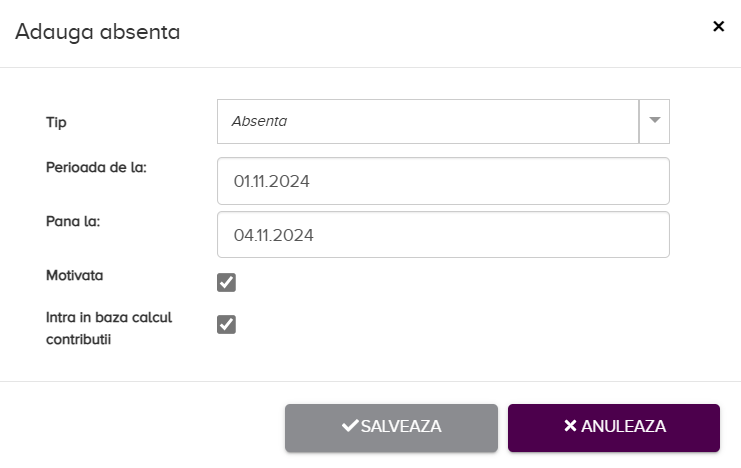Uncheck the Motivata checkbox
Viewport: 741px width, 468px height.
[x=227, y=282]
